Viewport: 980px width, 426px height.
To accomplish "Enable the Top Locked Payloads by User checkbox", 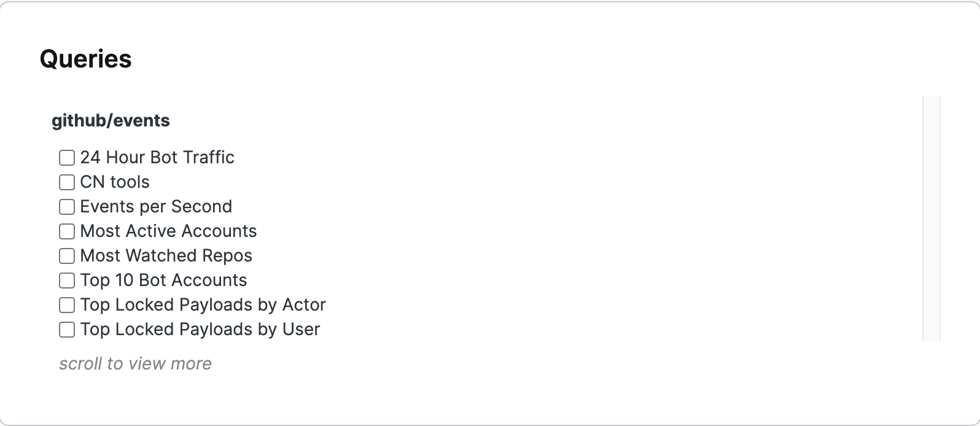I will (67, 330).
